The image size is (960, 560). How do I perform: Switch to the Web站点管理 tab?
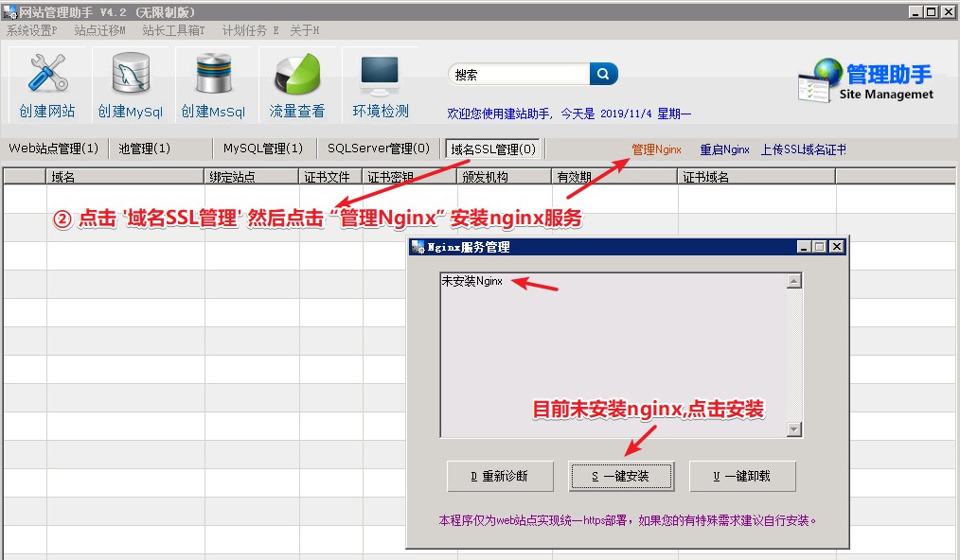pyautogui.click(x=54, y=149)
